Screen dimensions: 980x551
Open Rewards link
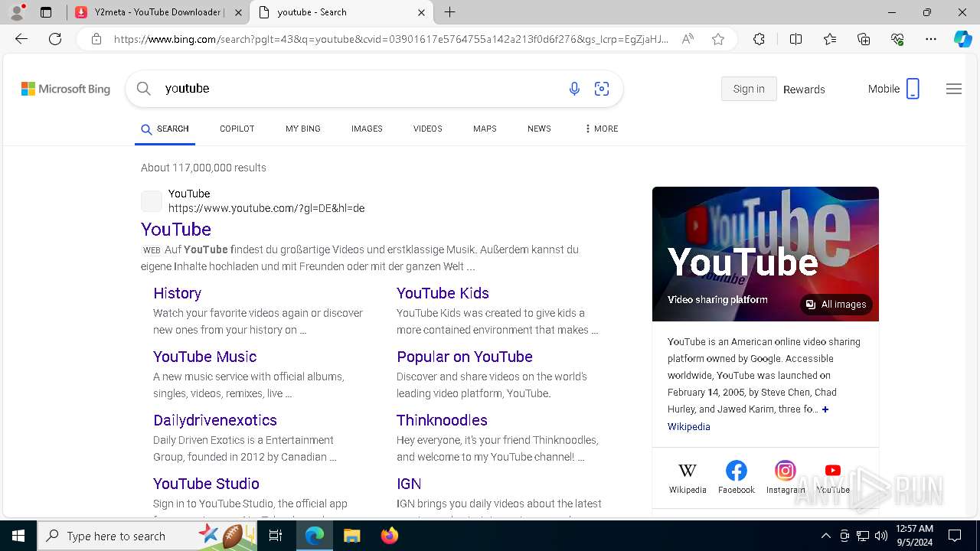(x=804, y=90)
